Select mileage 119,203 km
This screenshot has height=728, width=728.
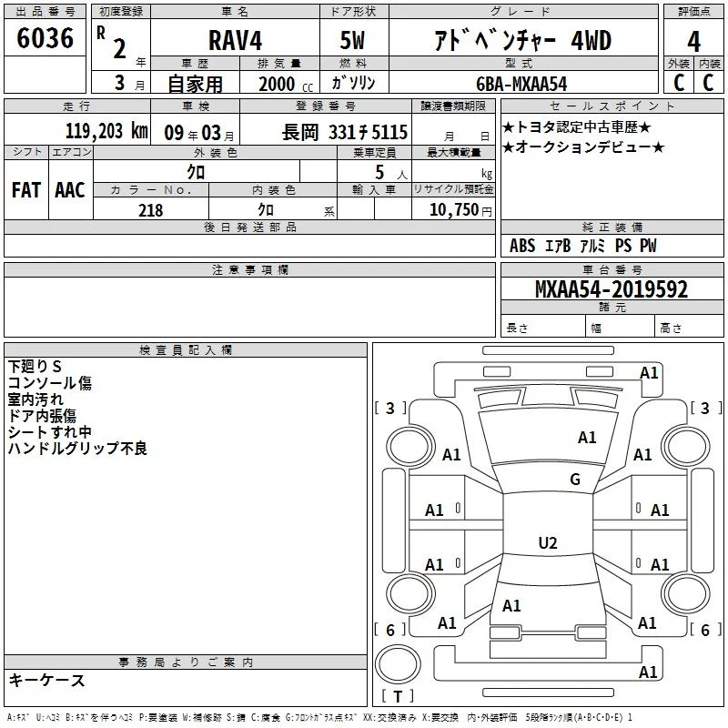pos(106,131)
